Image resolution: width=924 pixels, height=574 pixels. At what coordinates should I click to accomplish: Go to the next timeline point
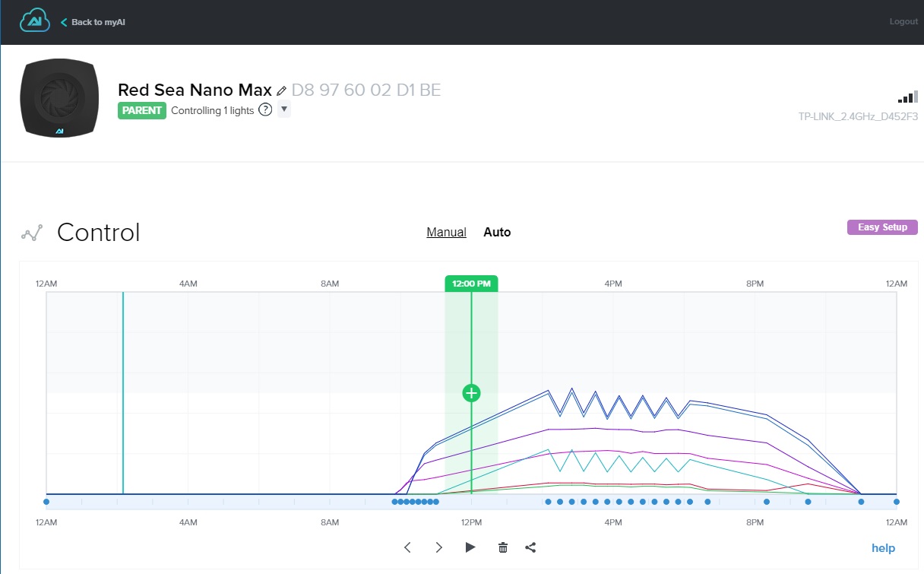coord(438,547)
